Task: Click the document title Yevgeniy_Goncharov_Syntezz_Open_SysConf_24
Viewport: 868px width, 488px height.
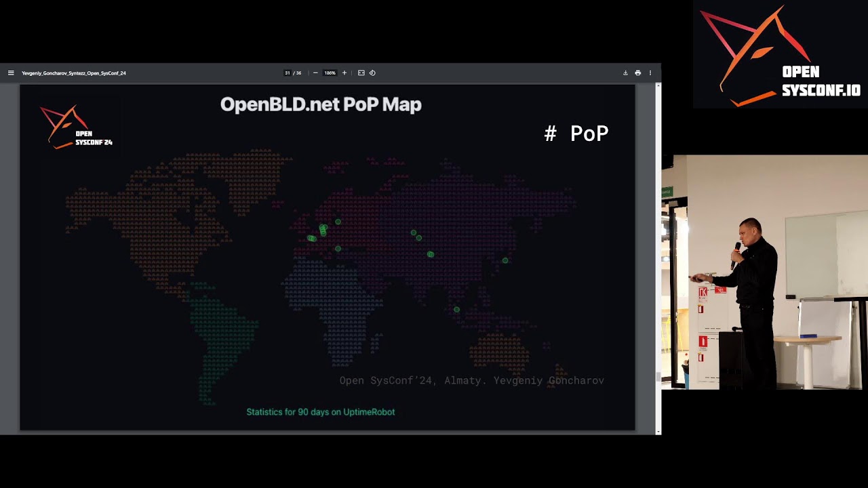Action: click(x=74, y=73)
